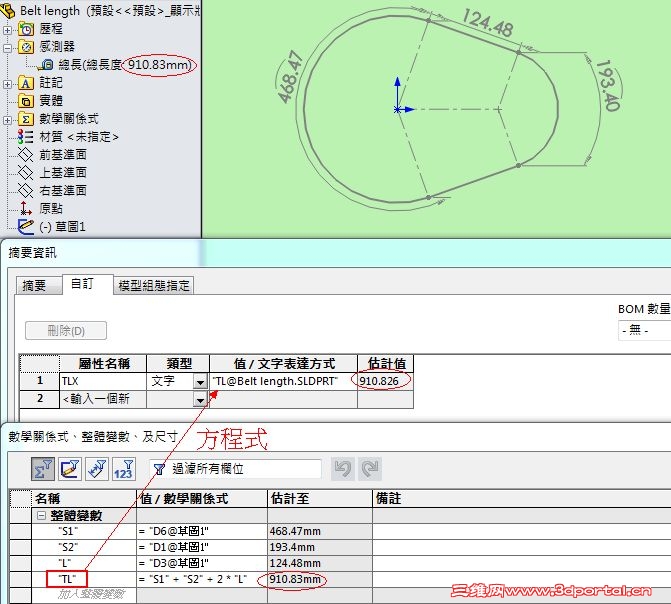Screen dimensions: 671x604
Task: Click the "TL@Belt length.SLDPRT" value cell
Action: pyautogui.click(x=283, y=381)
